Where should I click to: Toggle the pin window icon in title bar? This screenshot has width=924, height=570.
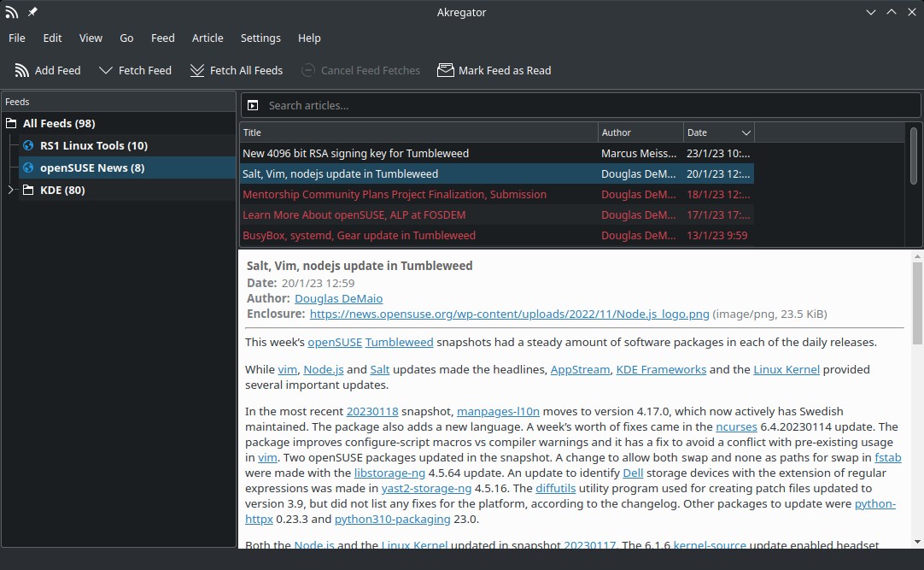tap(33, 12)
